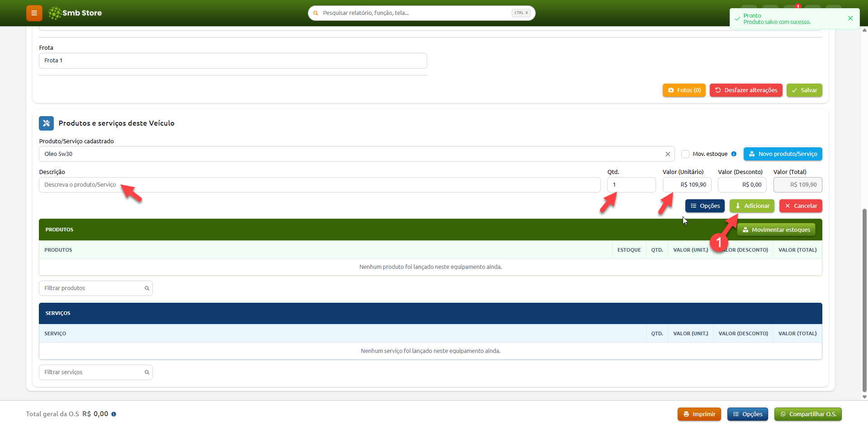This screenshot has height=427, width=868.
Task: Click the Mov. estoque info icon
Action: coord(734,154)
